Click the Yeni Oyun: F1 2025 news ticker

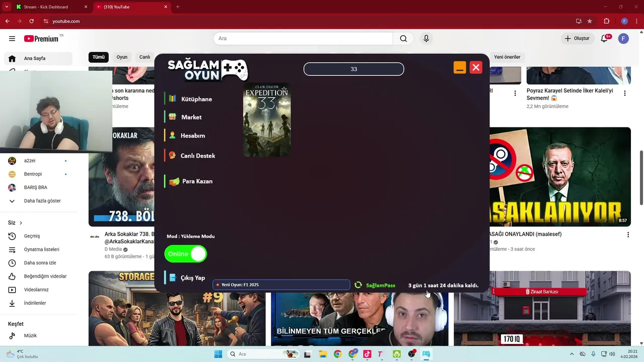(x=281, y=285)
